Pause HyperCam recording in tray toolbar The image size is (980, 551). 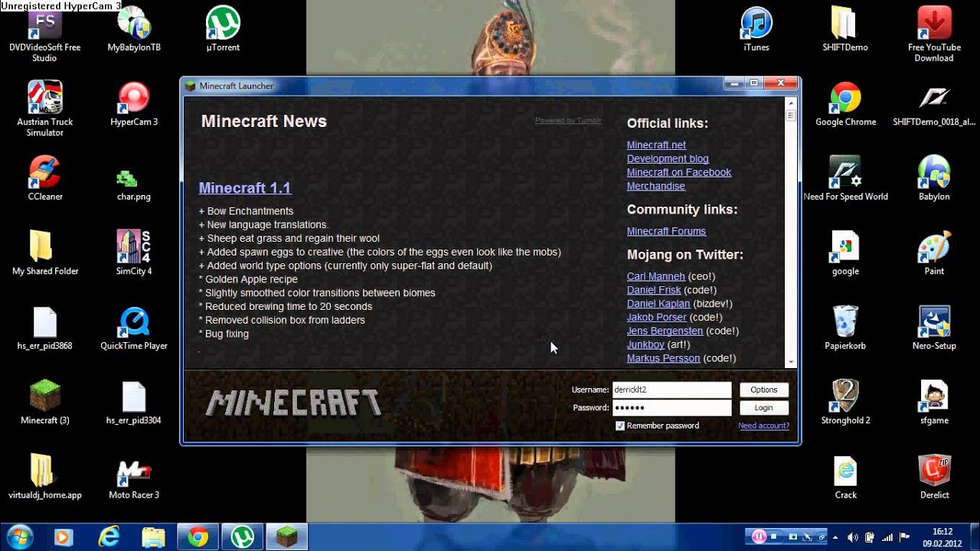[758, 536]
